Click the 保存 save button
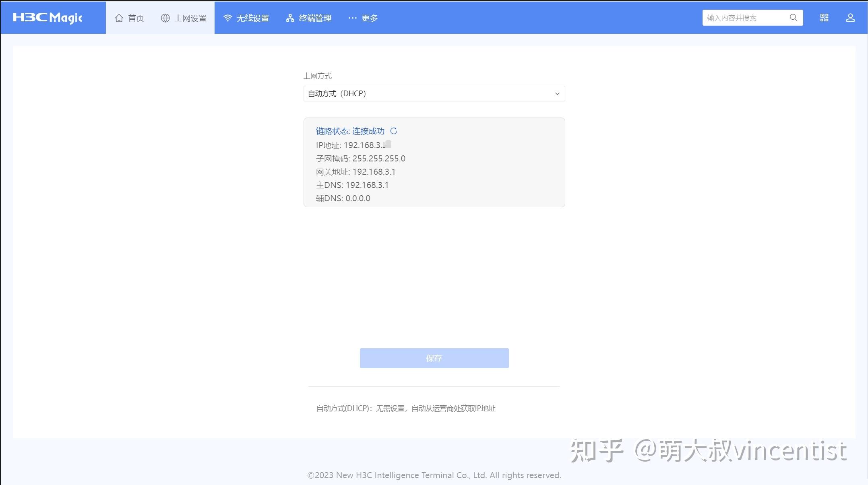 coord(434,358)
